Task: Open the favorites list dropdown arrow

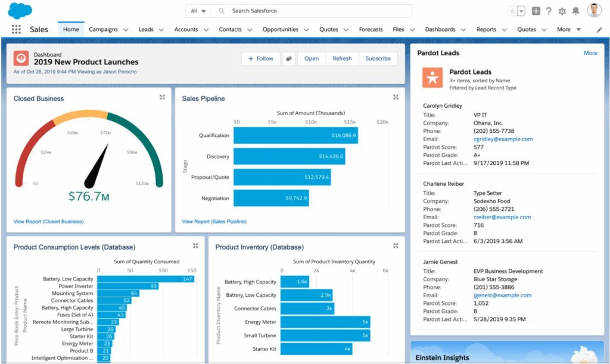Action: pyautogui.click(x=521, y=11)
